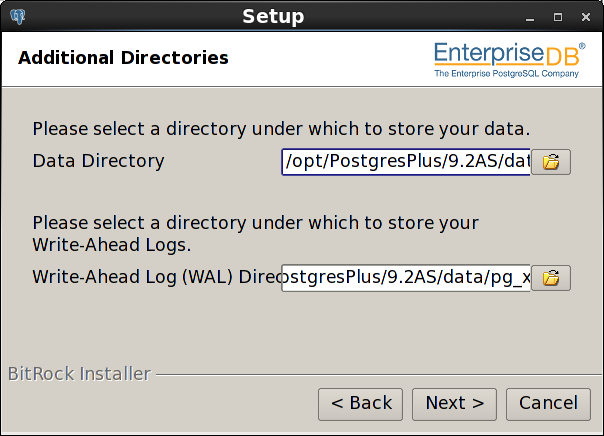Click the Setup title bar text
The image size is (604, 436).
pos(273,17)
